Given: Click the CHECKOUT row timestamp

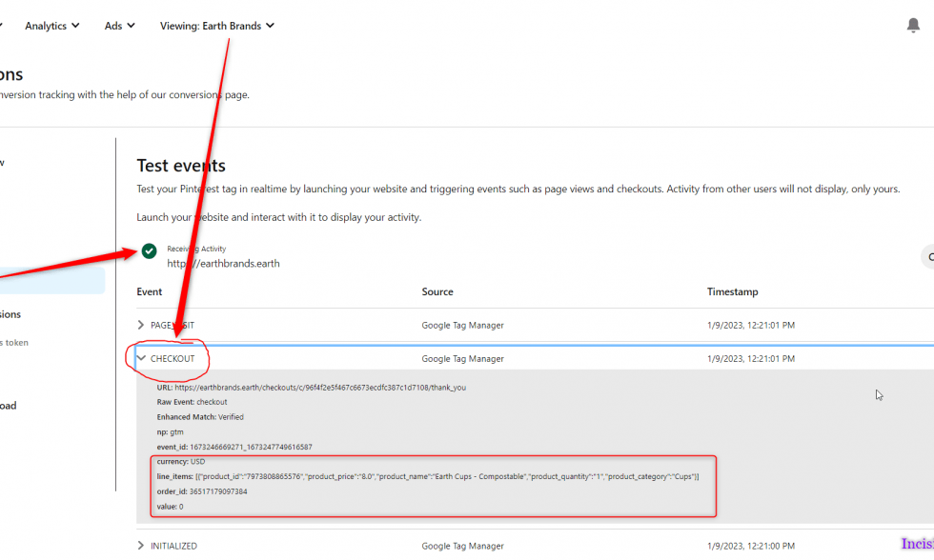Looking at the screenshot, I should [750, 359].
